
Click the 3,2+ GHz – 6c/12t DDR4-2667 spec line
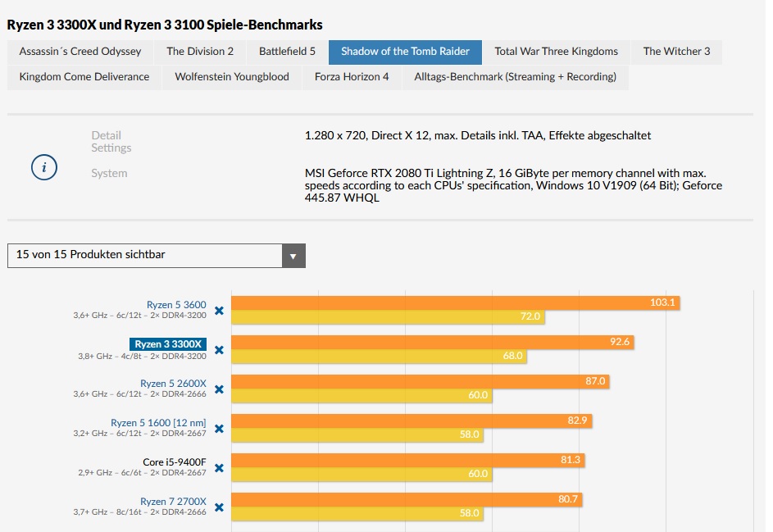point(140,434)
